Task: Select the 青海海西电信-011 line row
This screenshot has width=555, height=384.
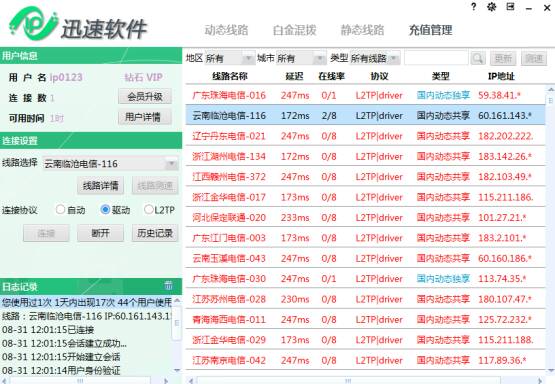Action: [365, 320]
